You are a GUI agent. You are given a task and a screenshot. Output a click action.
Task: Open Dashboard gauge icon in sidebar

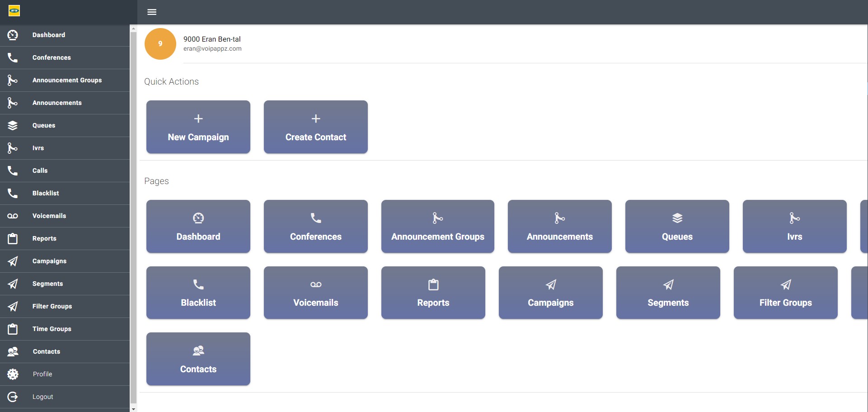[13, 35]
